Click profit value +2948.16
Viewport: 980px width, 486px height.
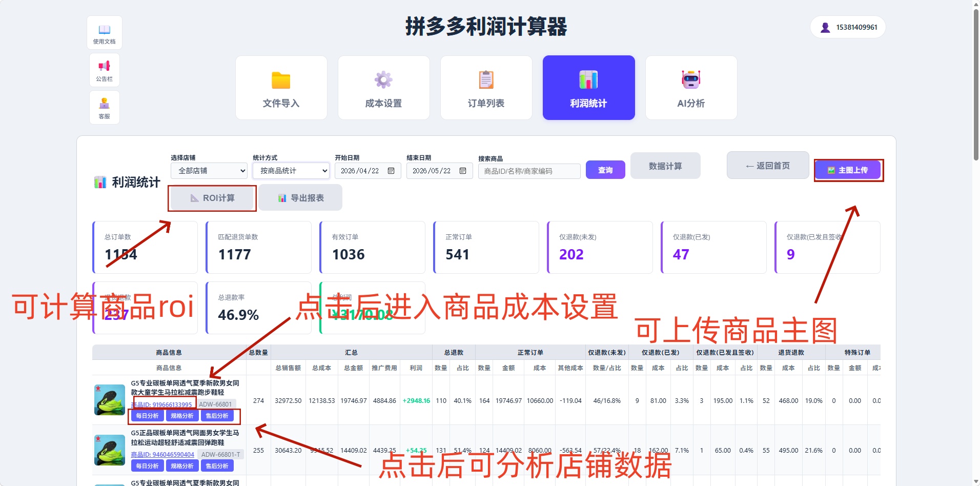point(416,401)
